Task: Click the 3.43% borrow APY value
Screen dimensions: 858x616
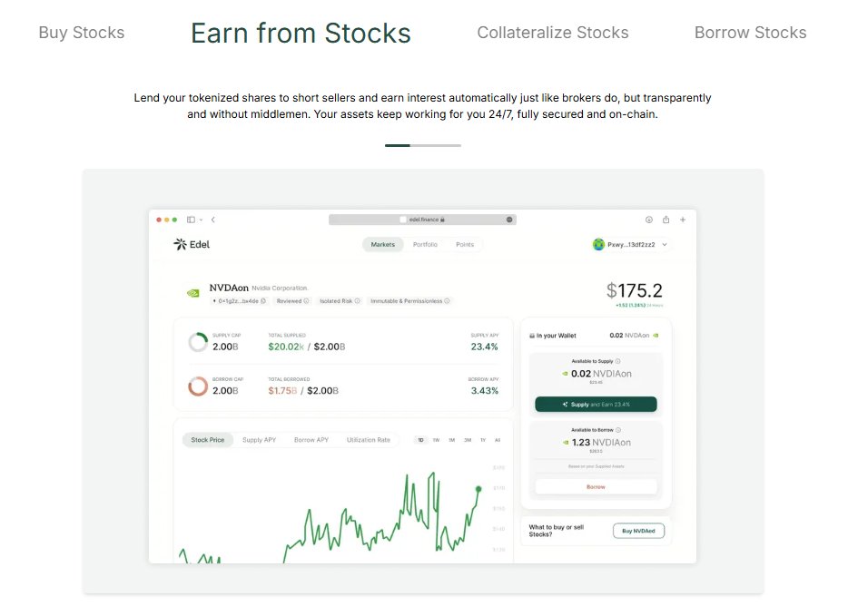Action: pos(485,391)
